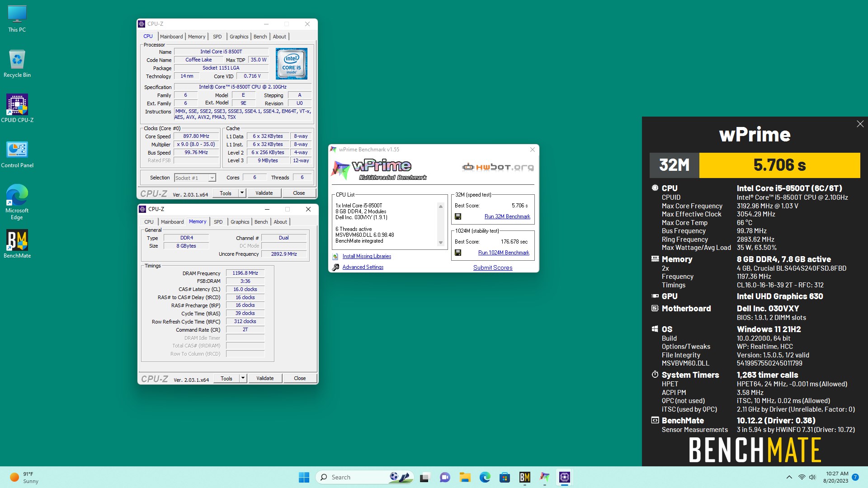
Task: Open clock and date at 10:27 AM
Action: click(836, 477)
